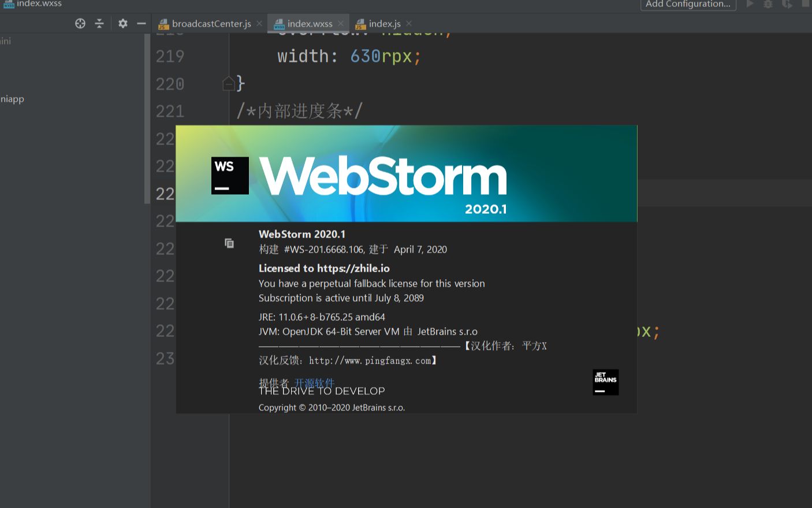Screen dimensions: 812x508
Task: Close the index.wxss editor tab
Action: pyautogui.click(x=341, y=24)
